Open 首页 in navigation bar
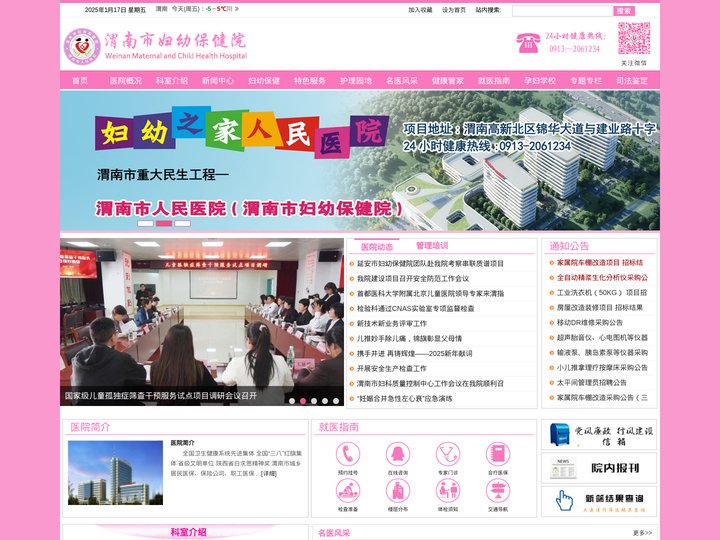 (80, 80)
